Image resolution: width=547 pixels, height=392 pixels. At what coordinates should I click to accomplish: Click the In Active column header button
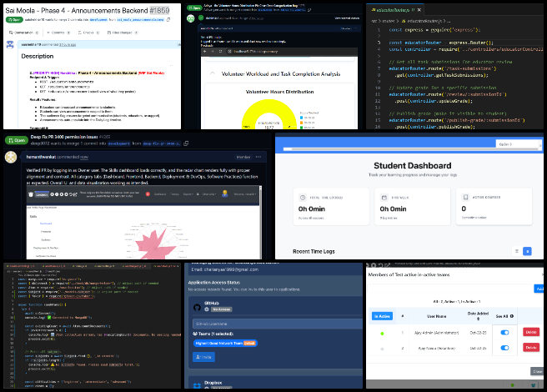tap(381, 315)
